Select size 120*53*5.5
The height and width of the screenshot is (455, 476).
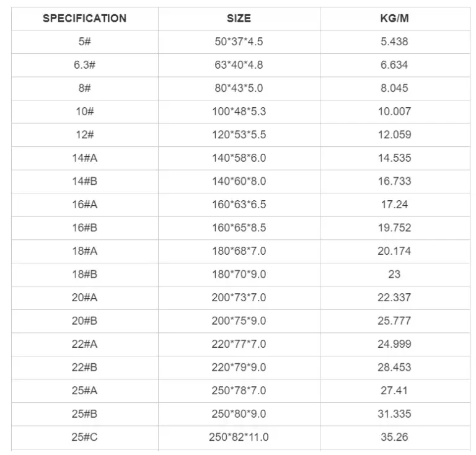point(239,135)
